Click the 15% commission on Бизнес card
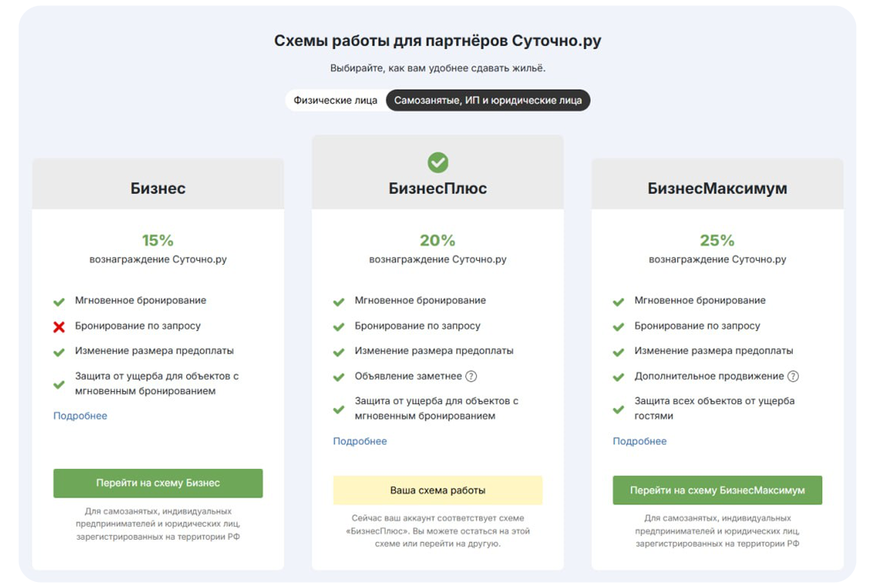Screen dimensions: 875x588 [158, 240]
